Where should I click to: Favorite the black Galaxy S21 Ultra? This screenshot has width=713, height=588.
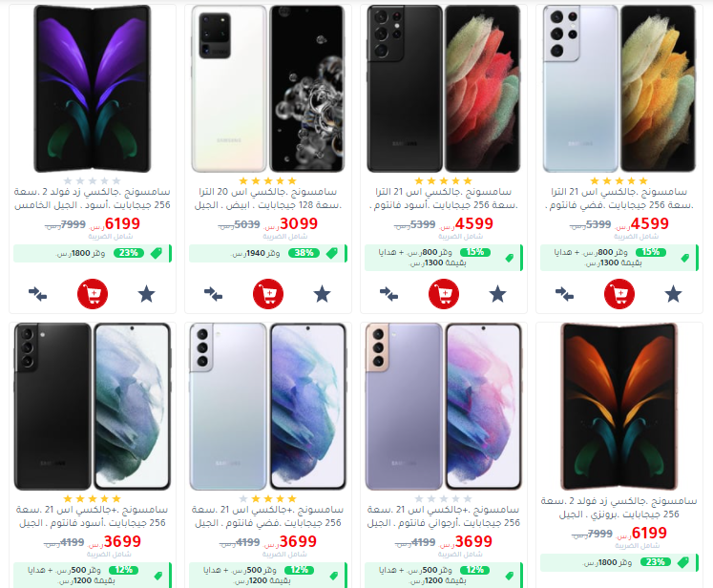pos(497,294)
